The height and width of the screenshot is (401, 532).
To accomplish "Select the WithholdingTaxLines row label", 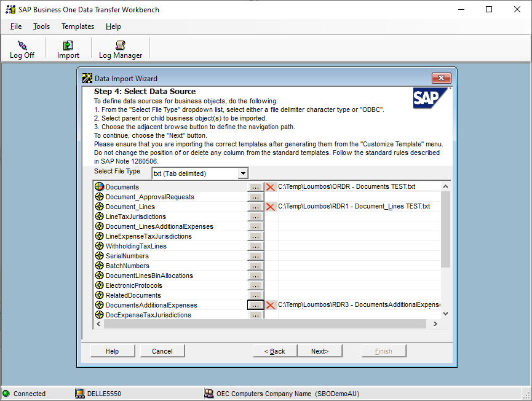I will 136,246.
